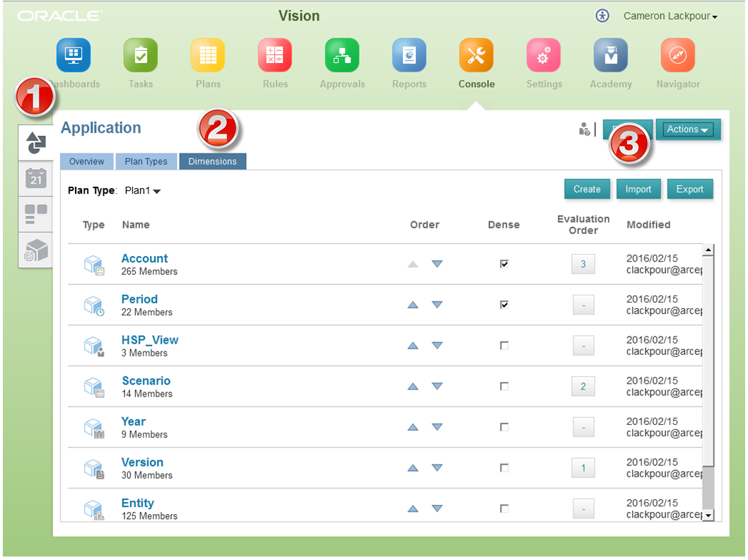
Task: Open the Cameron Lackpour user menu
Action: pos(670,16)
